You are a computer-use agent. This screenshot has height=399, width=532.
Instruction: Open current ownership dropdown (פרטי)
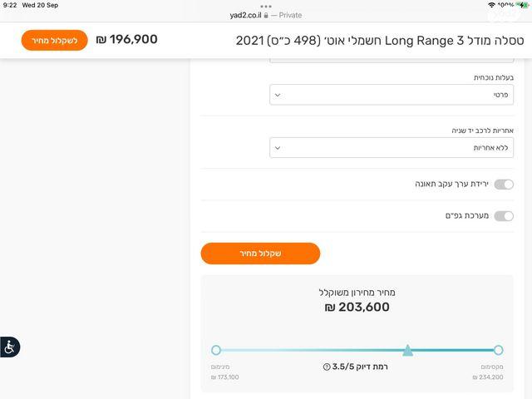[391, 95]
